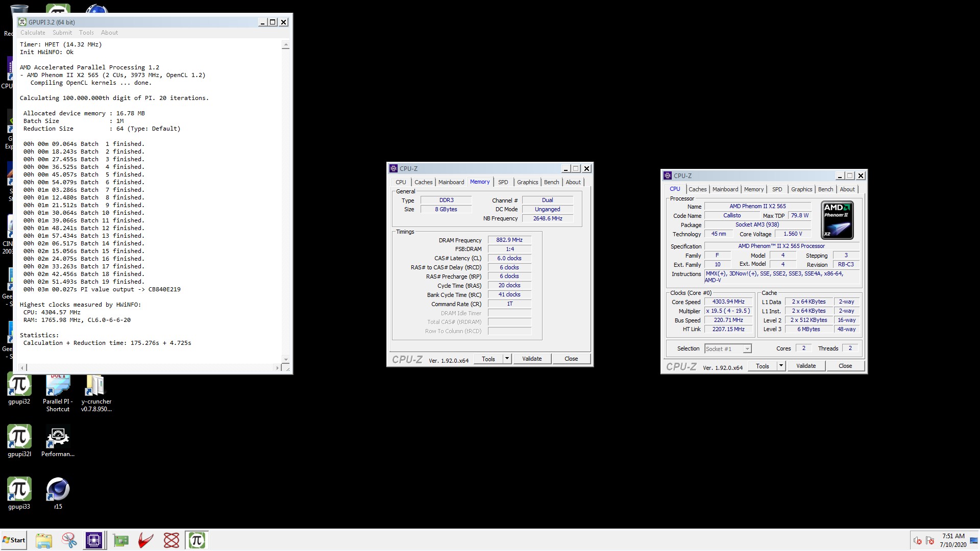
Task: Click the Memory CPU-Z window title icon
Action: (x=393, y=168)
